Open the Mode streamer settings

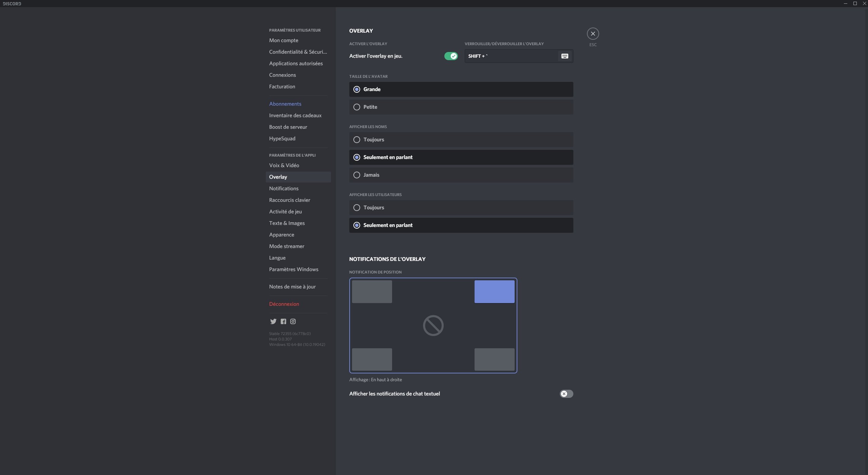pos(287,246)
